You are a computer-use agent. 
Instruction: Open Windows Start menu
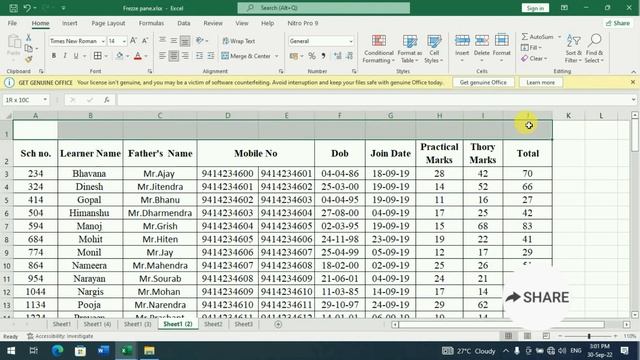coord(11,351)
